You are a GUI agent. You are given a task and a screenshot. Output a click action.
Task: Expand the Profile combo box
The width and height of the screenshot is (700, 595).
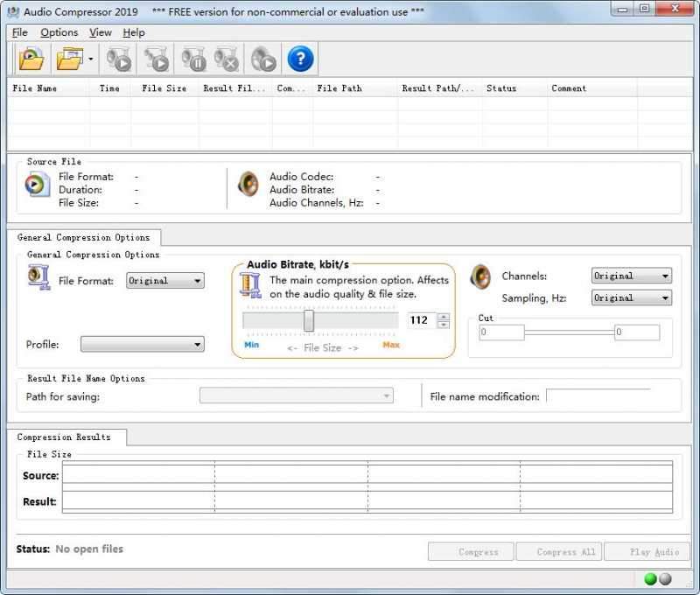click(x=142, y=345)
